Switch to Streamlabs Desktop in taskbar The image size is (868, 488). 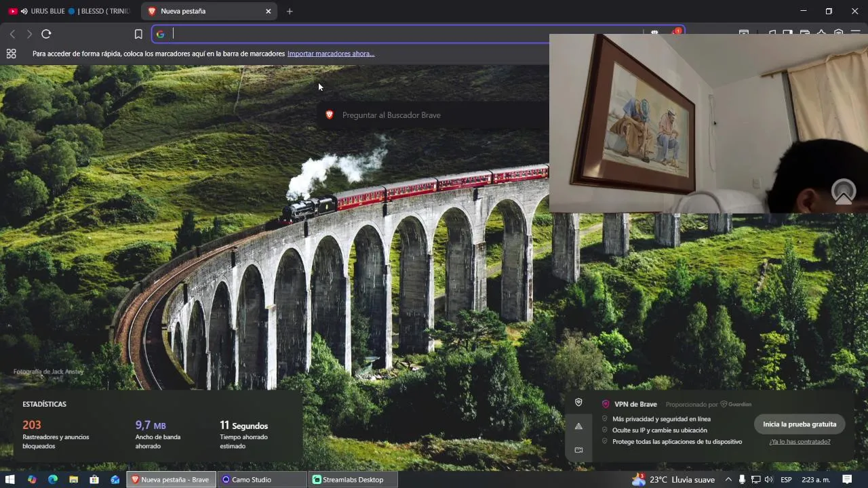tap(353, 479)
